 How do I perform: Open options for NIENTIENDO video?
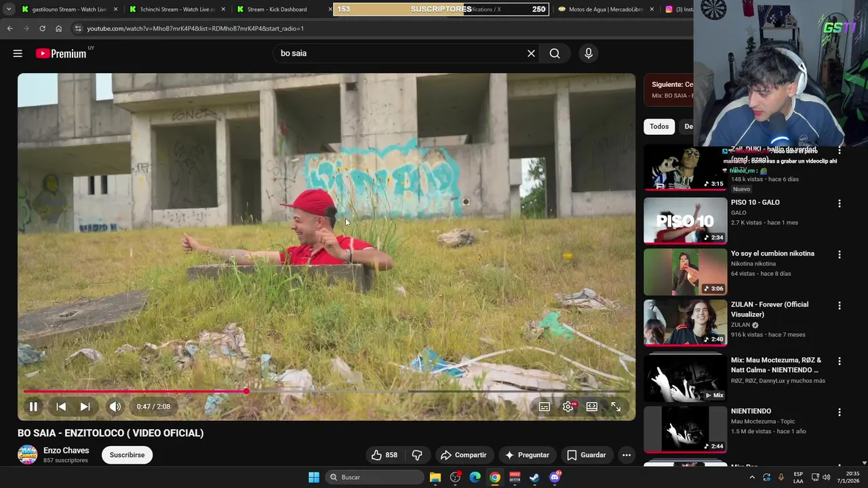[840, 412]
